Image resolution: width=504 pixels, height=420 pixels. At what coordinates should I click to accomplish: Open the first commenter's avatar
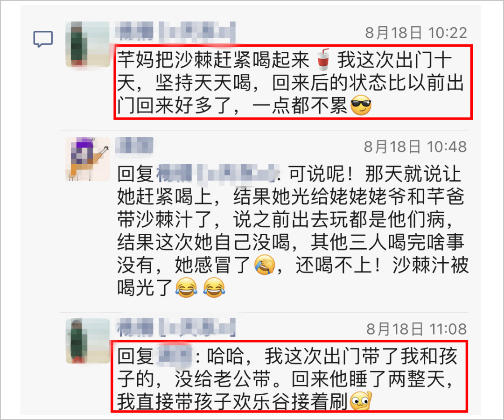[x=88, y=44]
